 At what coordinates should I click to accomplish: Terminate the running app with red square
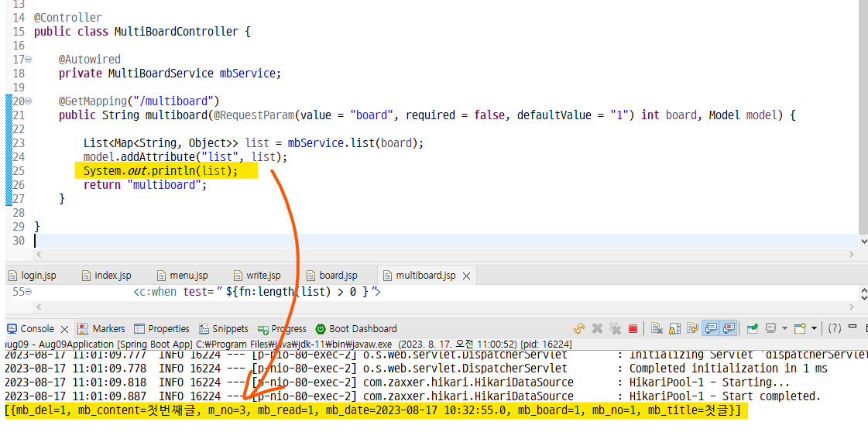(633, 328)
